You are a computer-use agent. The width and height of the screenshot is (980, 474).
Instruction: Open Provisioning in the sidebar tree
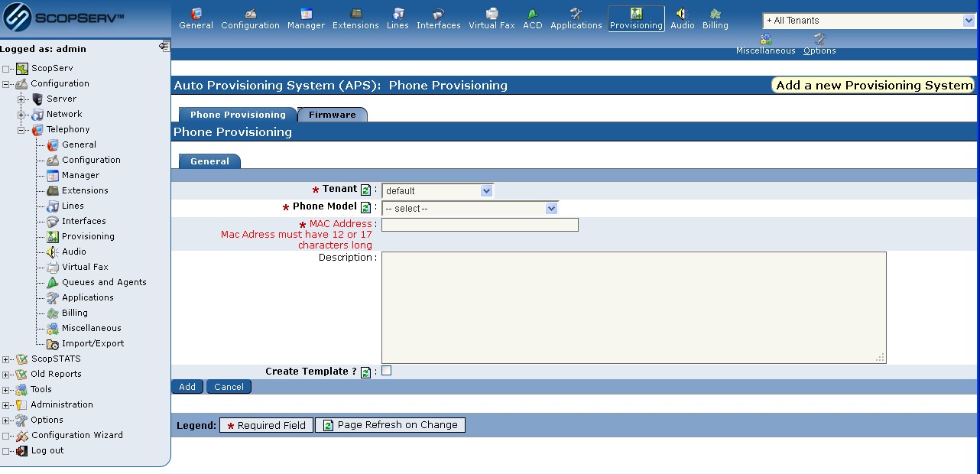coord(88,236)
